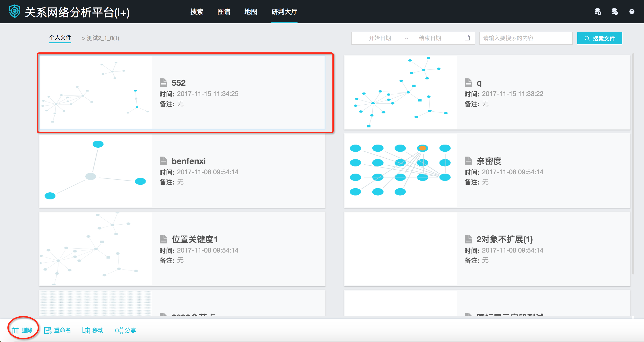Select the q graph thumbnail

click(401, 92)
